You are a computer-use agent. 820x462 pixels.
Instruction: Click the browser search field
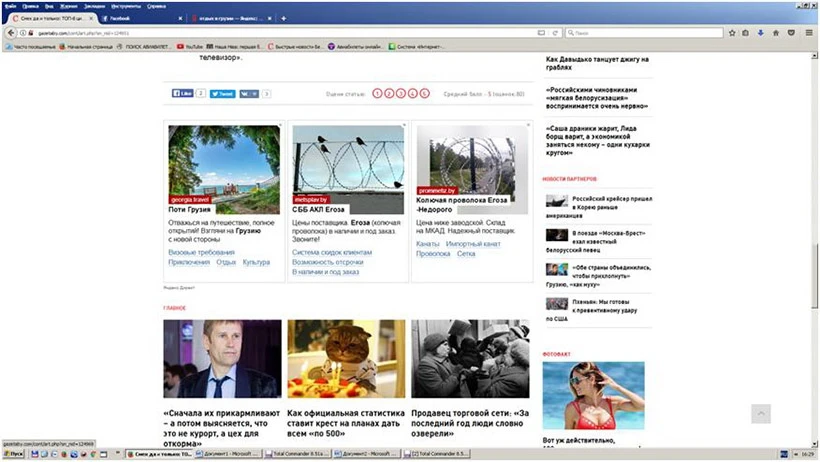tap(644, 33)
